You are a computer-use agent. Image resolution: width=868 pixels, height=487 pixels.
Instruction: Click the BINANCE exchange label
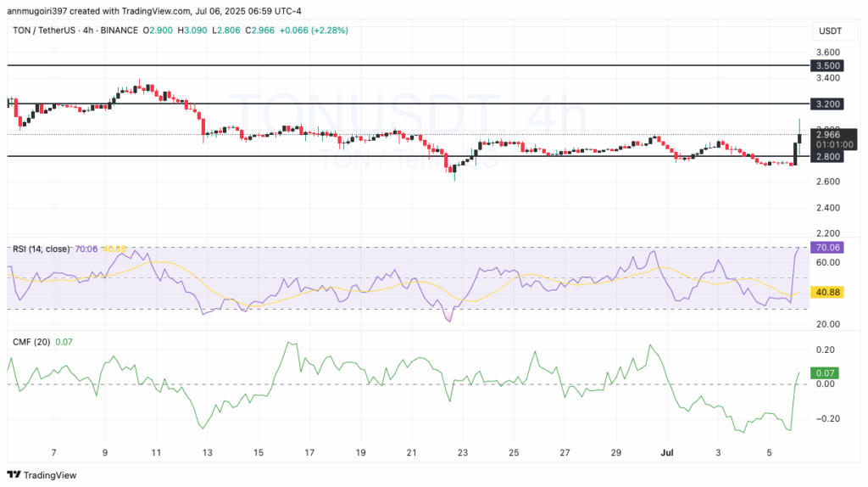(120, 31)
